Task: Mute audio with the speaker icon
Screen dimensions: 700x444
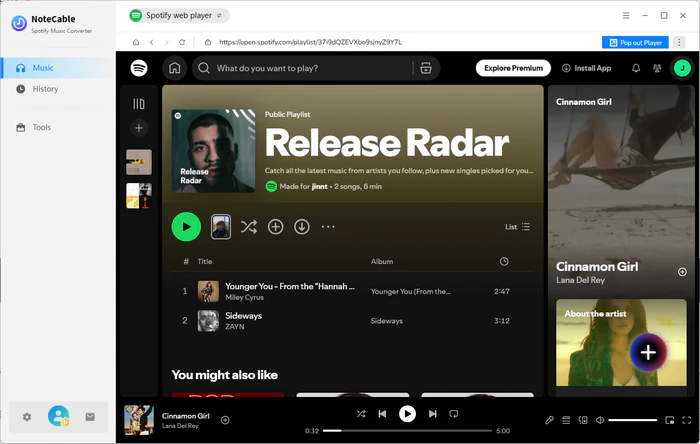Action: coord(600,420)
